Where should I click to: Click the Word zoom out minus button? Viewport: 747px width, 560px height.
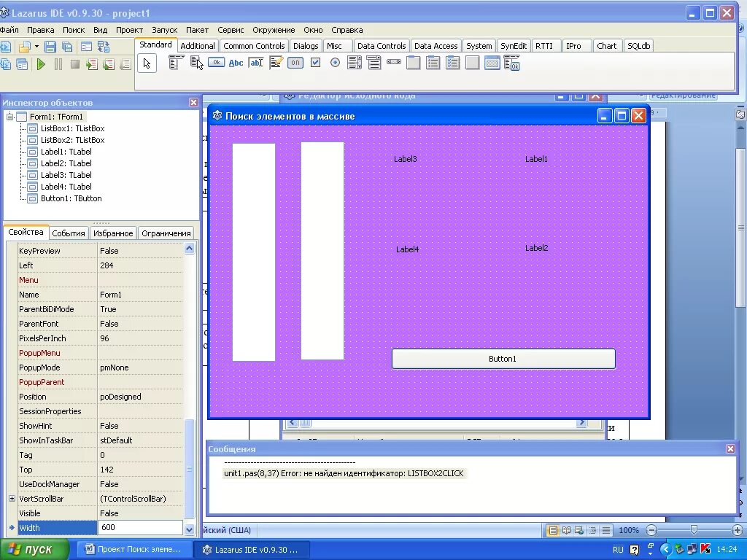point(651,529)
